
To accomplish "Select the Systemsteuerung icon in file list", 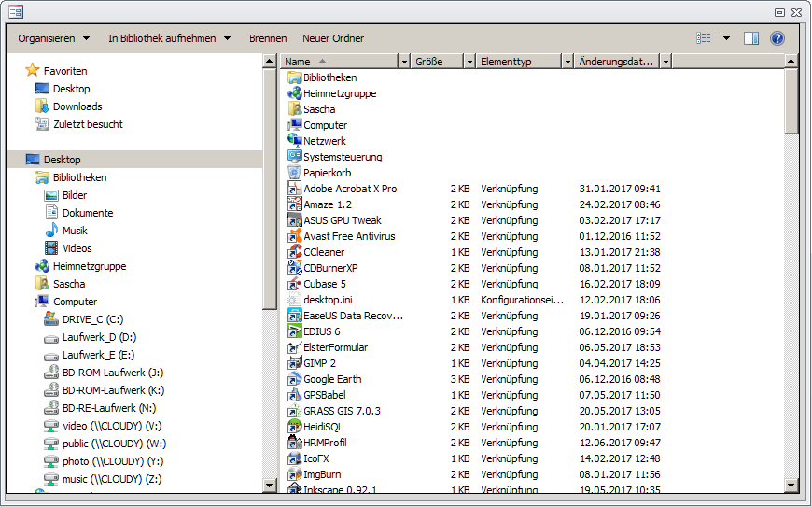I will pos(295,157).
